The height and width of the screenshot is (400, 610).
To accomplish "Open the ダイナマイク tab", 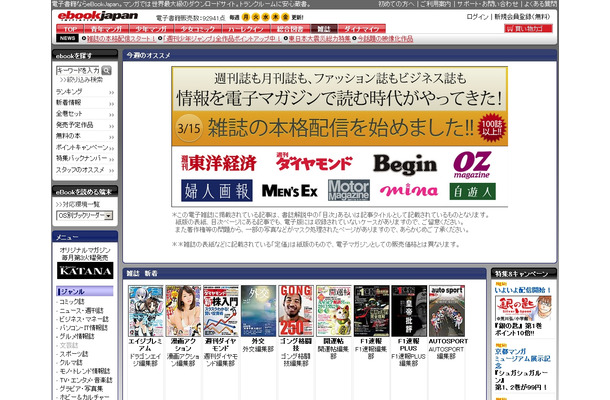I will click(x=361, y=29).
